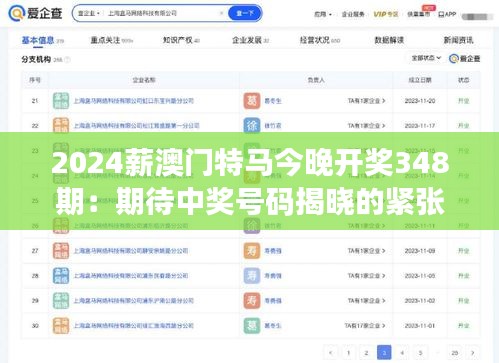The height and width of the screenshot is (363, 499).
Task: Switch to the 经营状况 tab
Action: pos(320,40)
